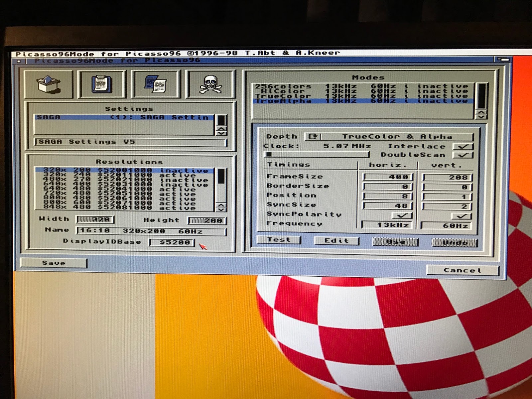The image size is (532, 399).
Task: Click the Undo button
Action: coord(455,243)
